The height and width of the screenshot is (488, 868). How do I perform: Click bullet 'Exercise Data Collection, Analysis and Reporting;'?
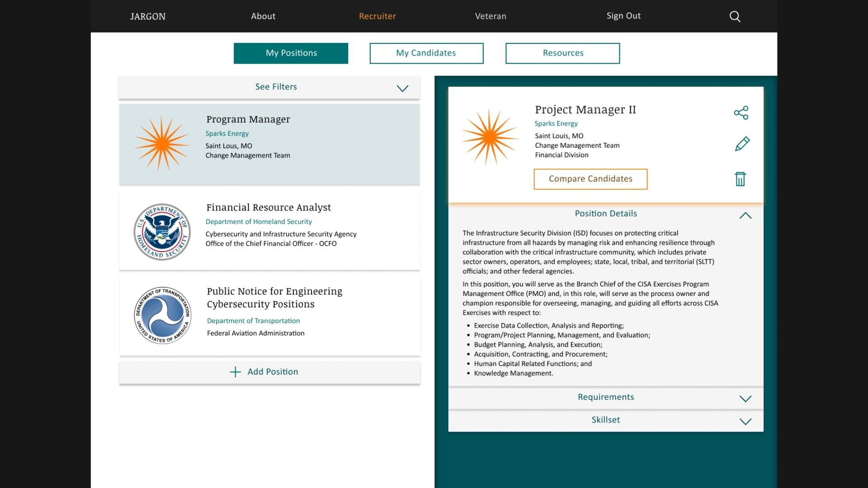pos(549,326)
